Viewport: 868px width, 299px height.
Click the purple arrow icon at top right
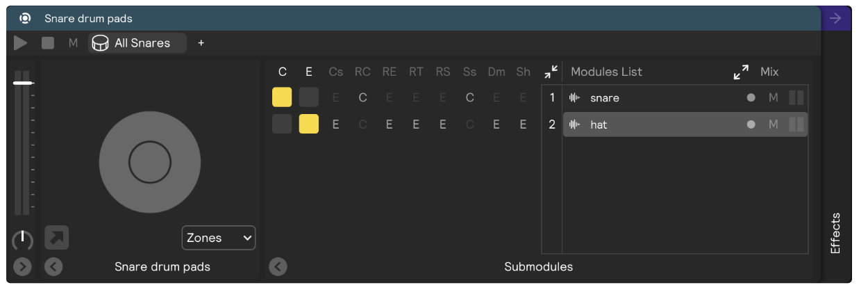point(835,19)
